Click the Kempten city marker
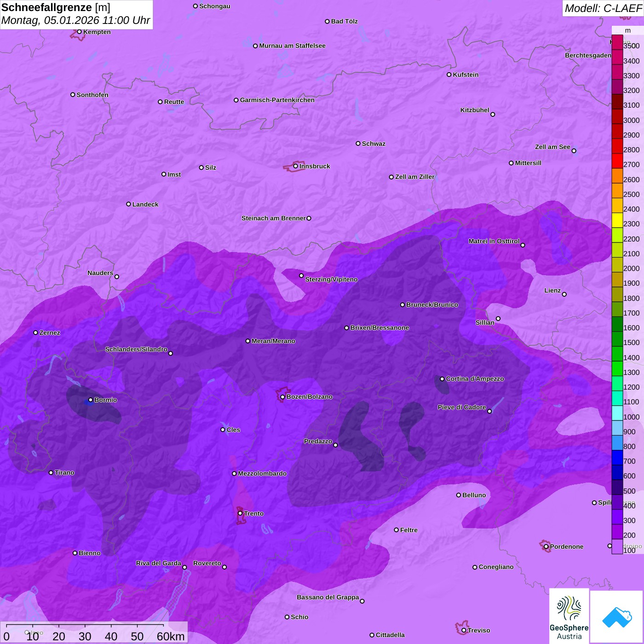 coord(79,32)
